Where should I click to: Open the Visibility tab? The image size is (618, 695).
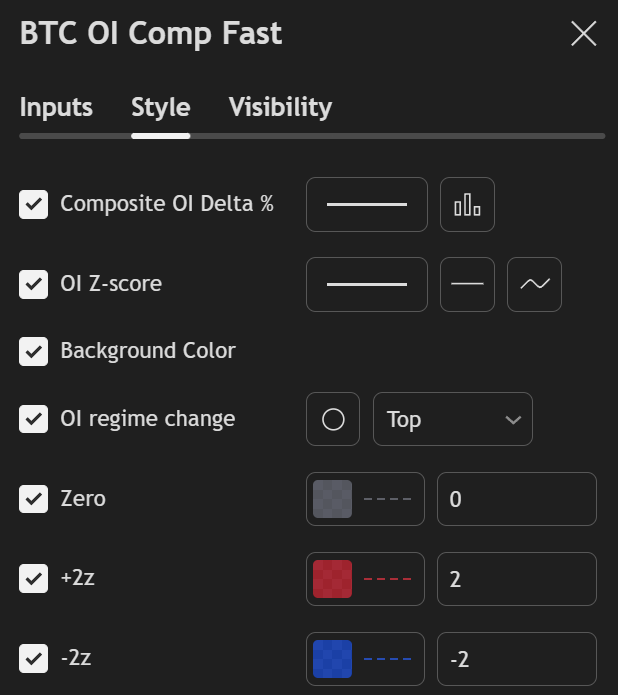point(280,107)
